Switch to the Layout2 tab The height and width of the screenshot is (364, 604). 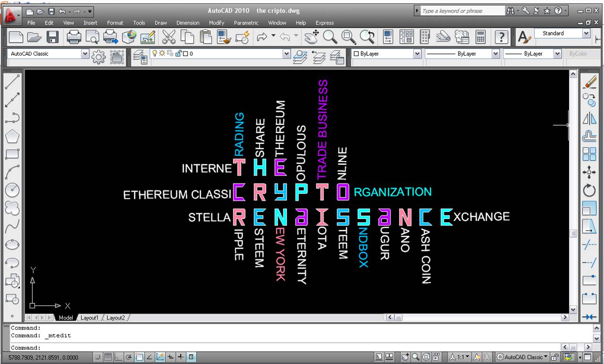(116, 318)
